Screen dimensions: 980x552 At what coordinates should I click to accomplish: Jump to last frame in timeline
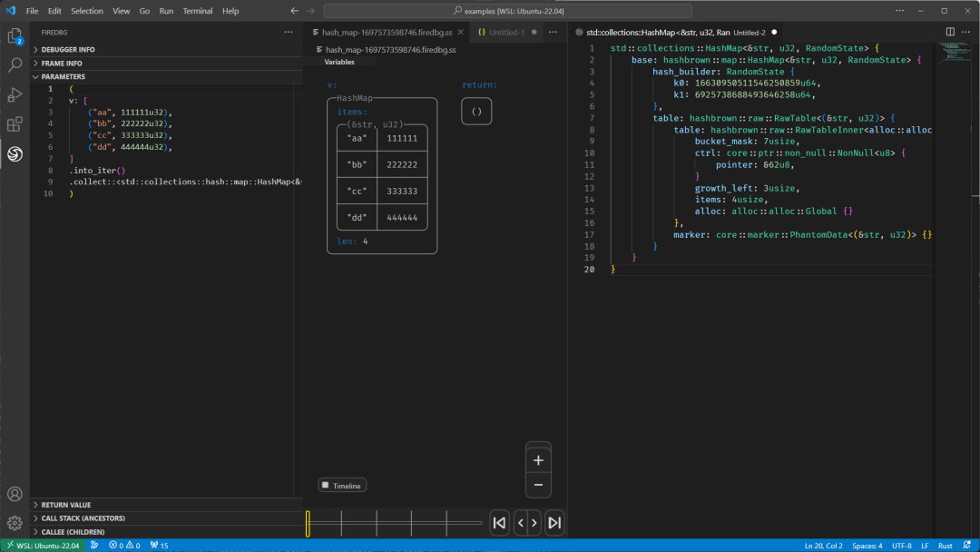(554, 522)
